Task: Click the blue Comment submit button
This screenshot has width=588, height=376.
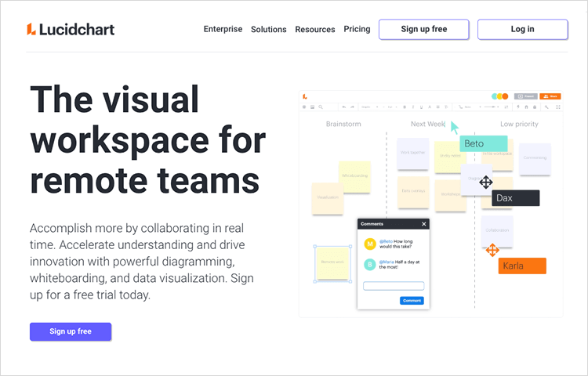Action: click(412, 301)
